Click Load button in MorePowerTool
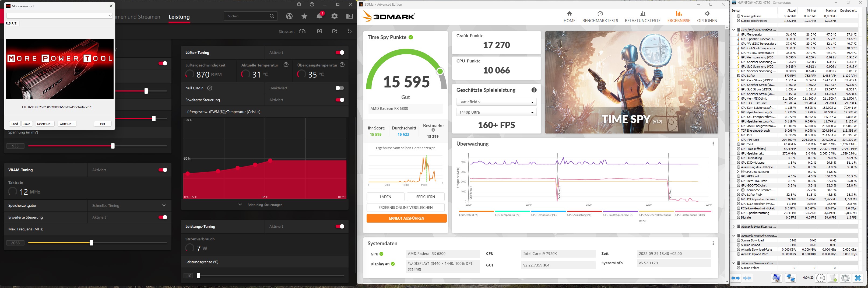 pyautogui.click(x=15, y=124)
